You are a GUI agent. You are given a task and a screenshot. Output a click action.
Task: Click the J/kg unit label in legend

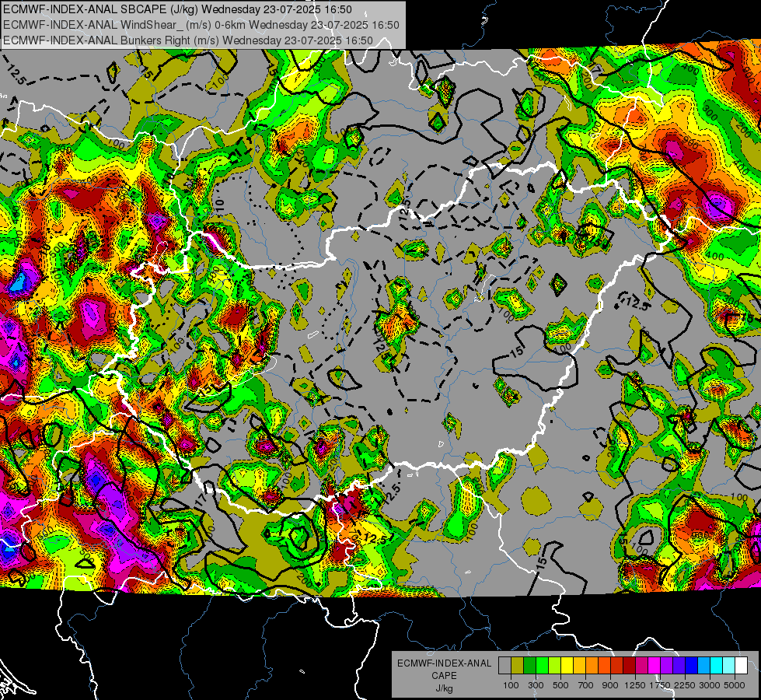[444, 688]
